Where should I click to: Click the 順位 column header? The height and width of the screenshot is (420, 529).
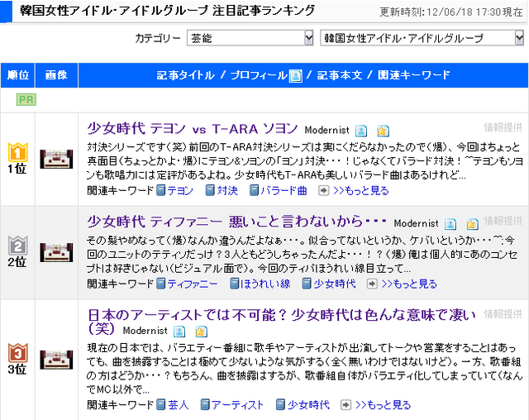pos(18,75)
